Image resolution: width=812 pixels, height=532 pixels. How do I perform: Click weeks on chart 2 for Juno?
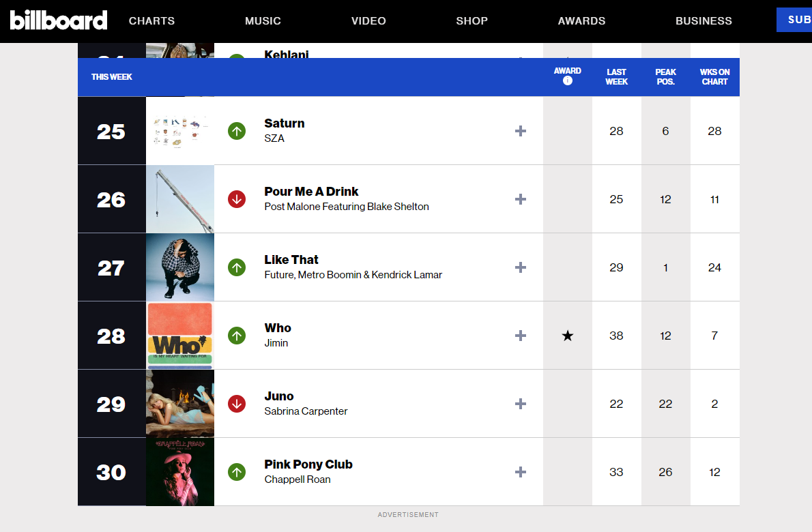click(714, 404)
